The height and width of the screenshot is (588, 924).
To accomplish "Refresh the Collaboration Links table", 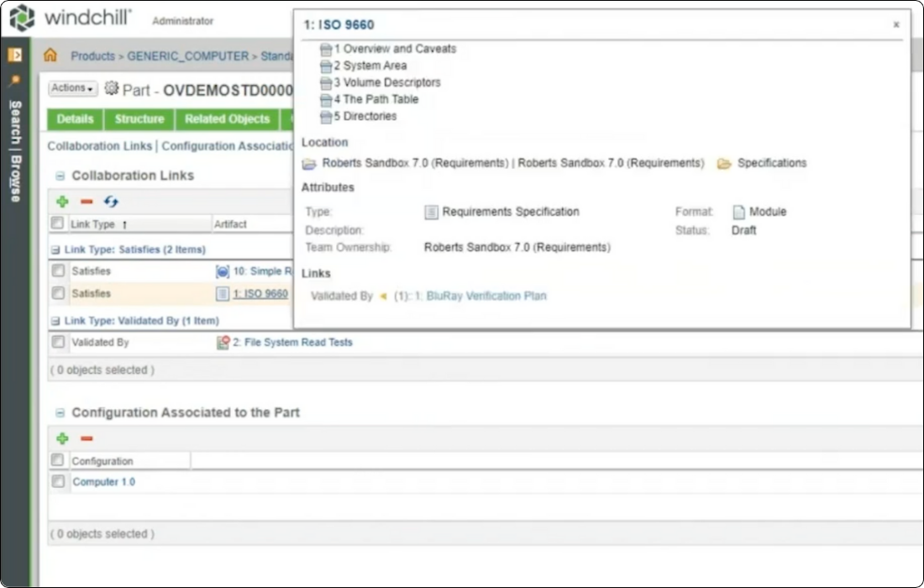I will click(x=111, y=202).
